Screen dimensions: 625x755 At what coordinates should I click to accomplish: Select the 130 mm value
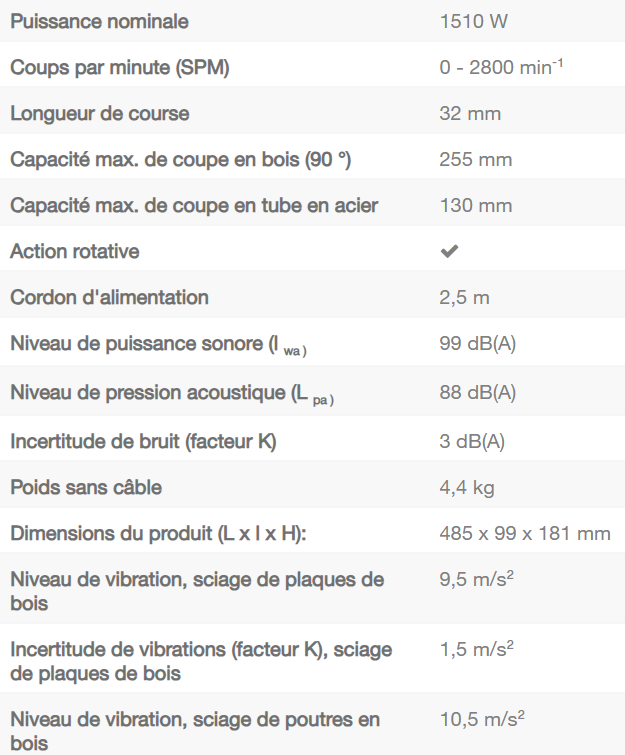pyautogui.click(x=476, y=206)
